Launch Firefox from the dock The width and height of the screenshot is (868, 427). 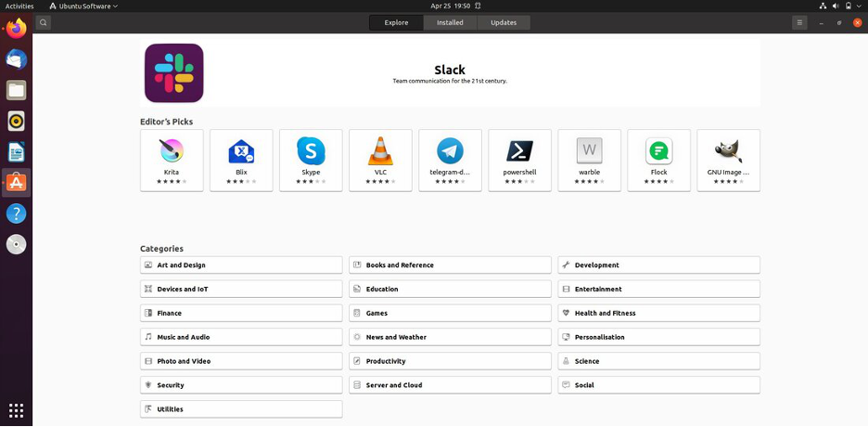(16, 28)
